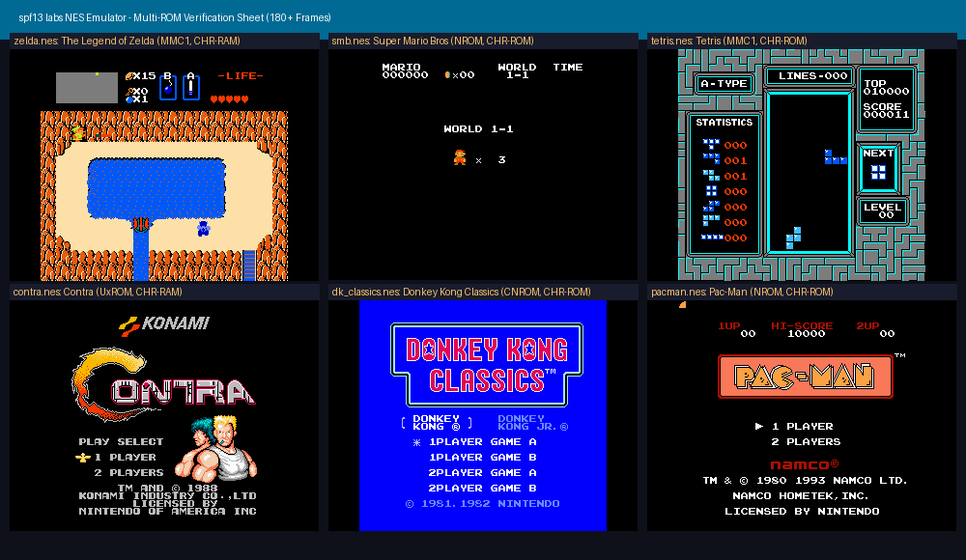The height and width of the screenshot is (560, 966).
Task: Click the STATISTICS heading in Tetris
Action: [724, 122]
